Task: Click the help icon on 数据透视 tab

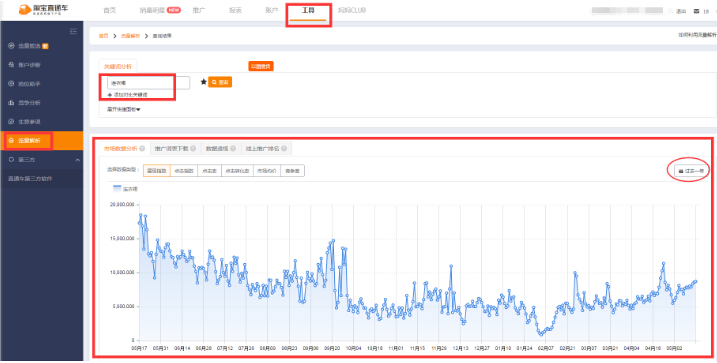Action: pos(232,148)
